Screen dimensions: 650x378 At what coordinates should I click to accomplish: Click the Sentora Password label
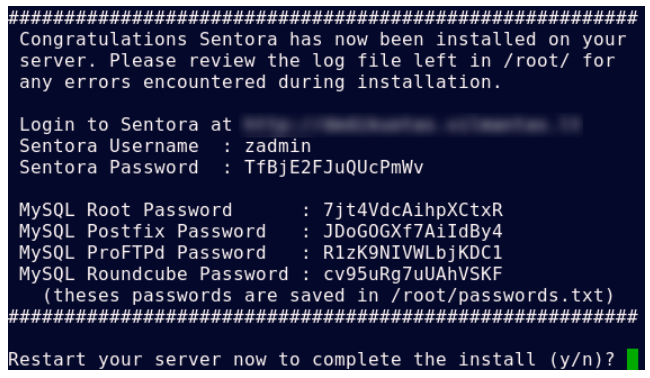coord(109,168)
